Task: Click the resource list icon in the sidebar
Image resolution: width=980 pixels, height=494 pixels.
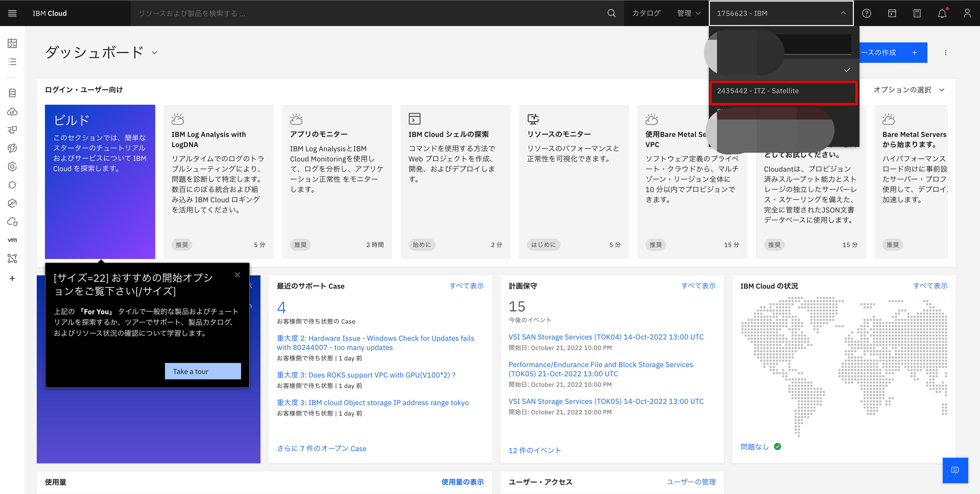Action: point(12,62)
